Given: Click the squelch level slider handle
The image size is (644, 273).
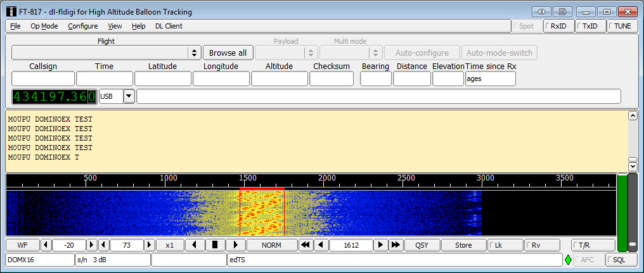Looking at the screenshot, I should point(633,244).
